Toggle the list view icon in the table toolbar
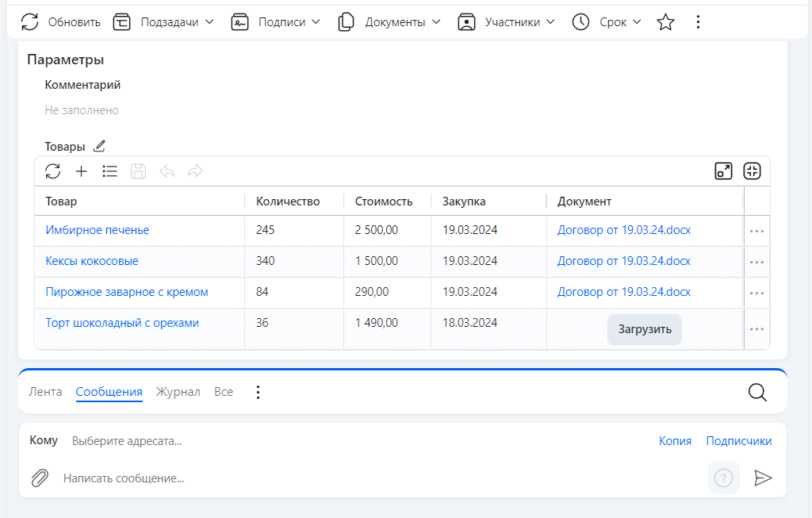This screenshot has width=812, height=518. [x=109, y=171]
